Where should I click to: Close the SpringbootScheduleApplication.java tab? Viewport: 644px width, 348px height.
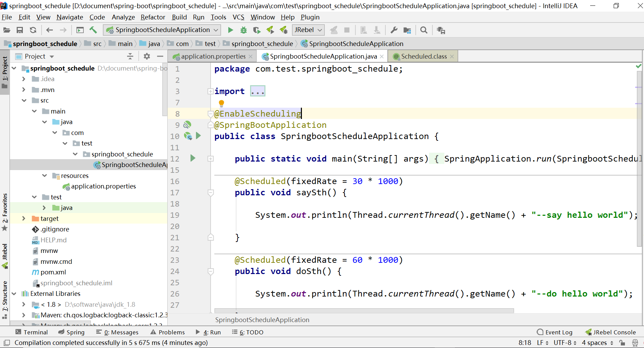click(382, 57)
